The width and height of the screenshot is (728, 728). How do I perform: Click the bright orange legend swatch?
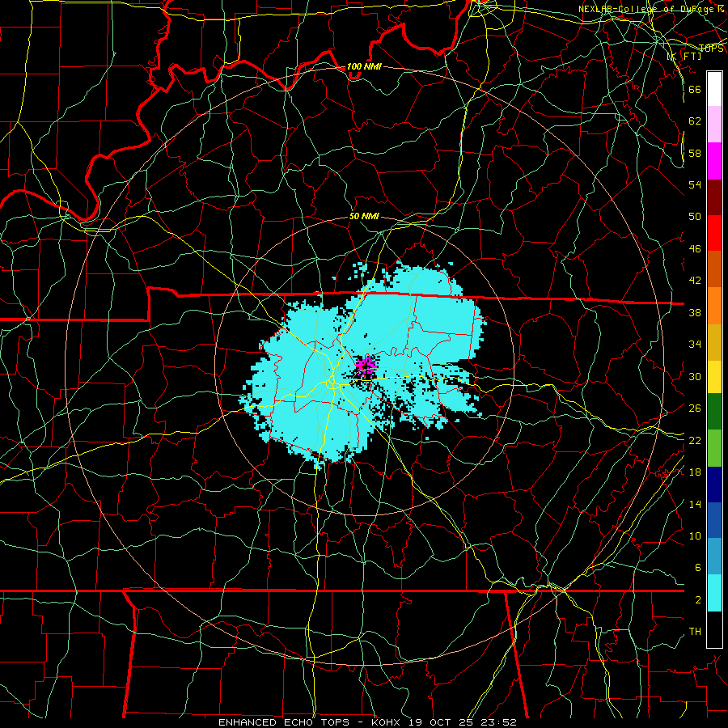tap(714, 306)
